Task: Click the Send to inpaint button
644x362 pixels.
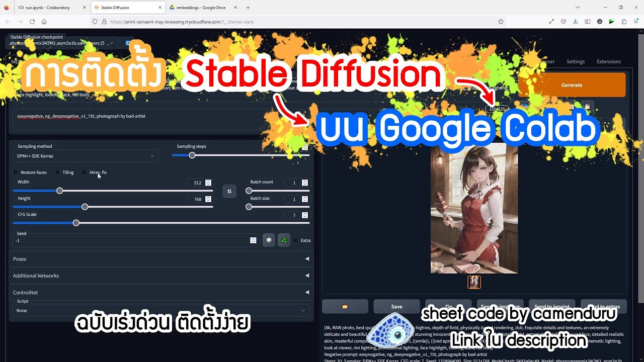Action: pos(552,306)
